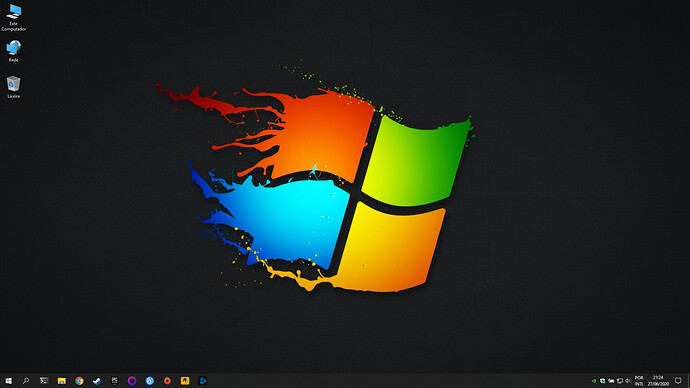Screen dimensions: 690x388
Task: Open the blue circular app in taskbar
Action: coord(150,381)
